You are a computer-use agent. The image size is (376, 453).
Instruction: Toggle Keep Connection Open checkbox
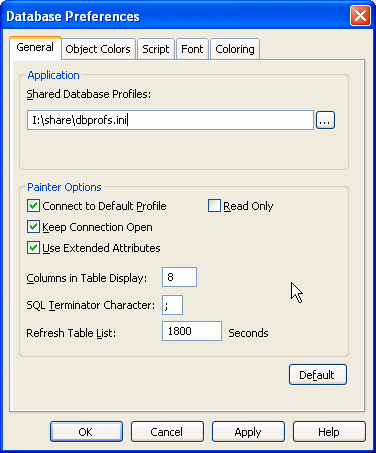click(x=33, y=227)
